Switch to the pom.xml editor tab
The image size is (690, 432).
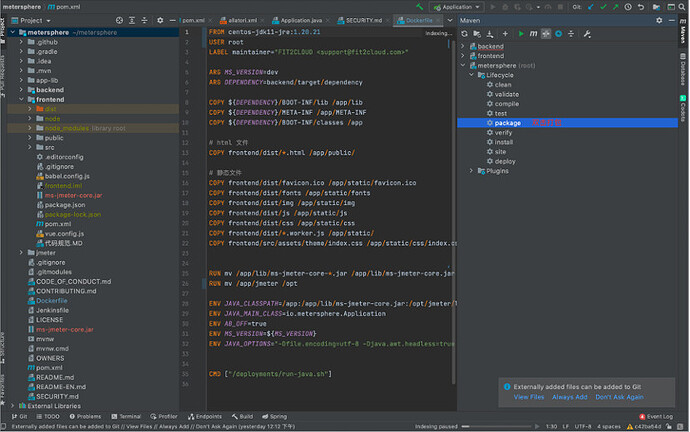[193, 20]
